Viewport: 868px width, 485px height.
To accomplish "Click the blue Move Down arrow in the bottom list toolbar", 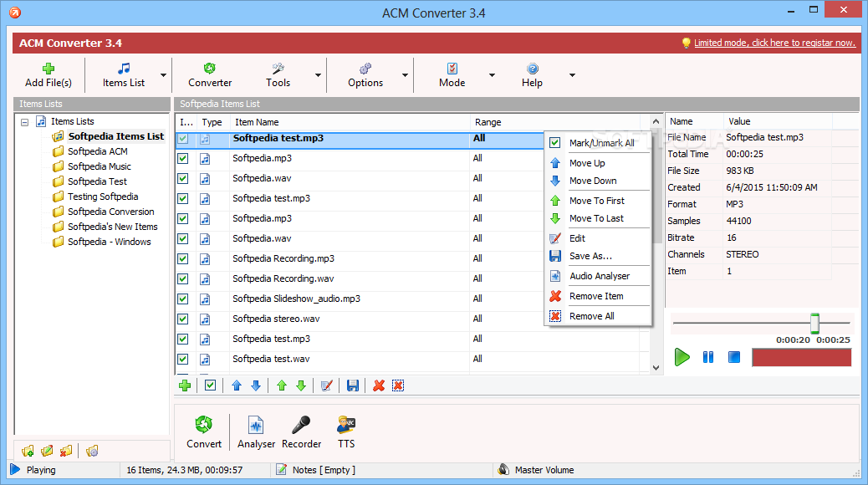I will [256, 385].
